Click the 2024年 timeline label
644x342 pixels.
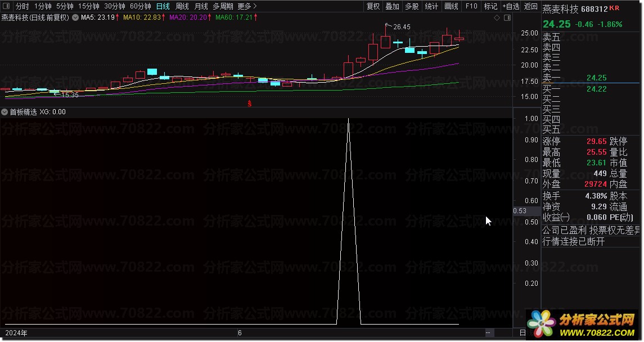16,333
